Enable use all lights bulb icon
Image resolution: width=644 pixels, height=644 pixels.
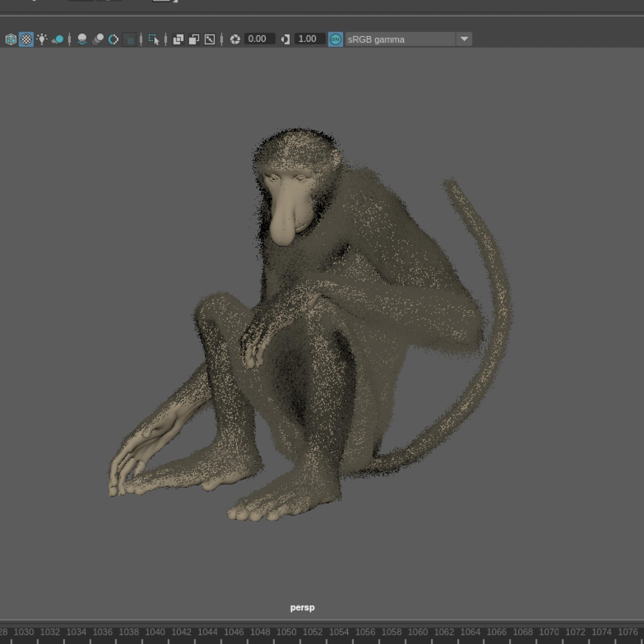point(42,39)
